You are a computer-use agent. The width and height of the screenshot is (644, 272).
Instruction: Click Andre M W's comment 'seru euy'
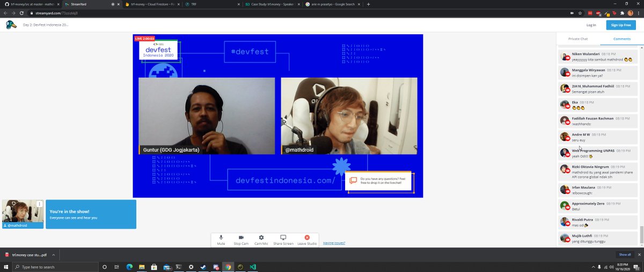598,137
